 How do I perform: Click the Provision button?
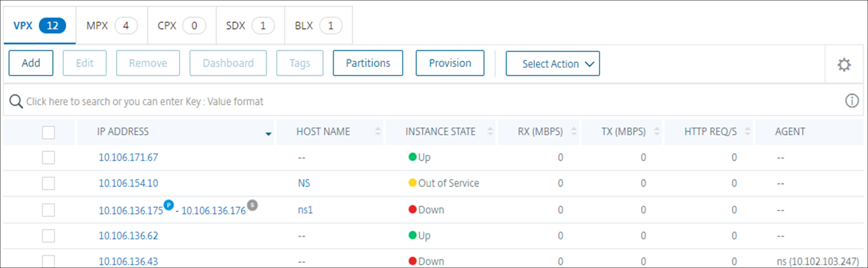coord(450,63)
